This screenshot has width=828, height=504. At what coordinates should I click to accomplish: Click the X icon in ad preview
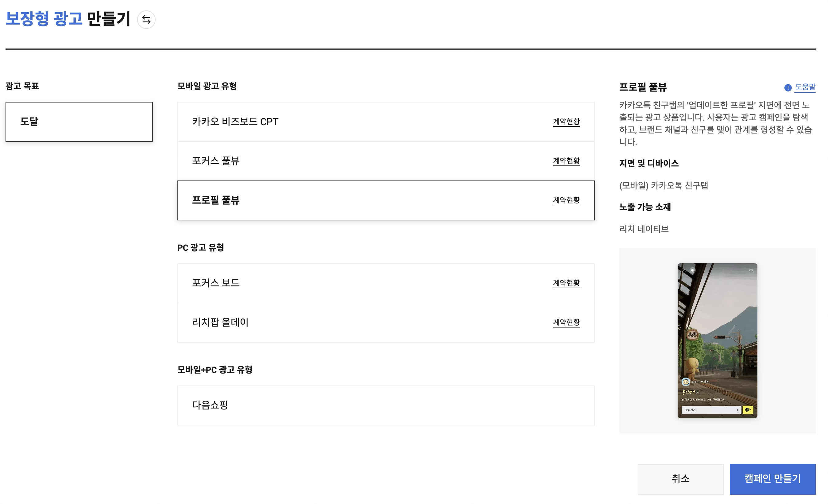(683, 270)
